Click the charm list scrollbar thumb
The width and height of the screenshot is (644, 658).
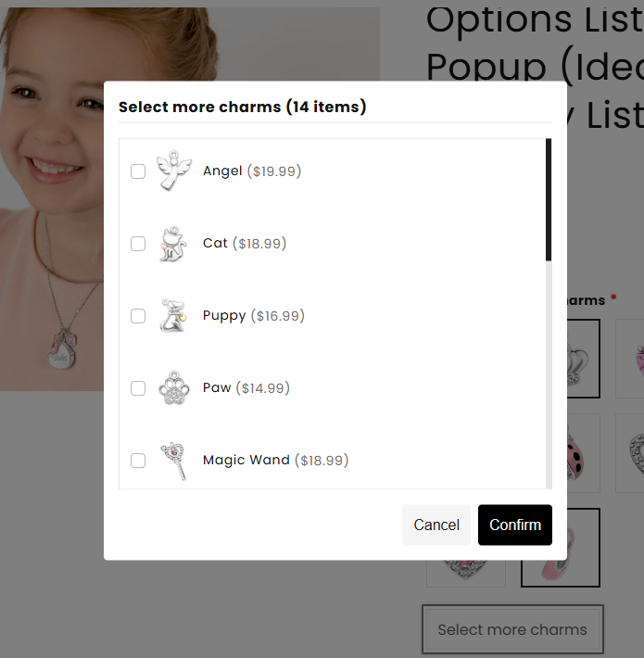549,199
